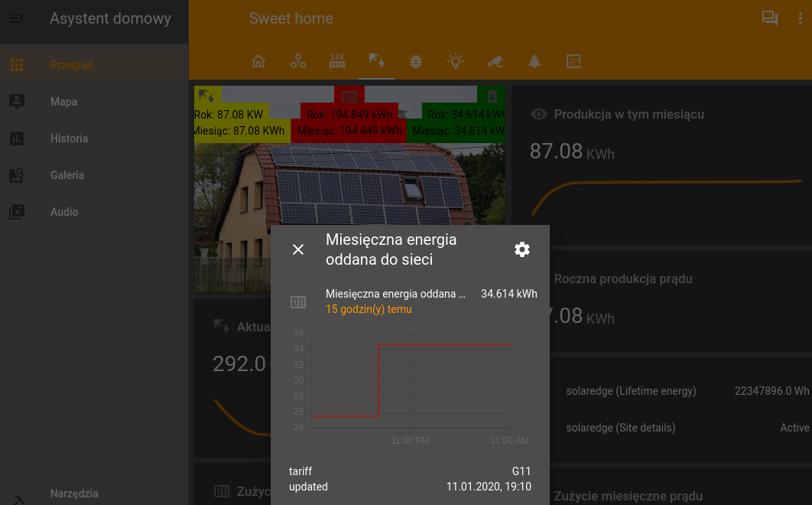The image size is (812, 505).
Task: Close the Miesięczna energia dialog
Action: point(298,249)
